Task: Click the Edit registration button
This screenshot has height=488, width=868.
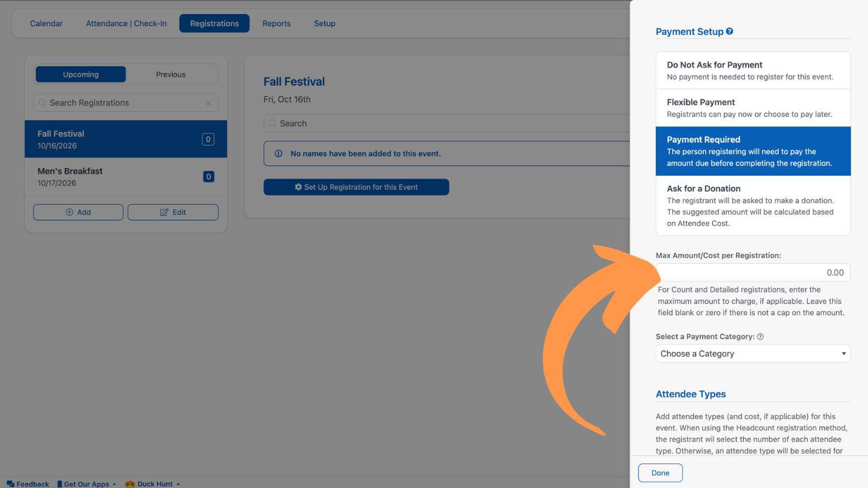Action: tap(173, 212)
